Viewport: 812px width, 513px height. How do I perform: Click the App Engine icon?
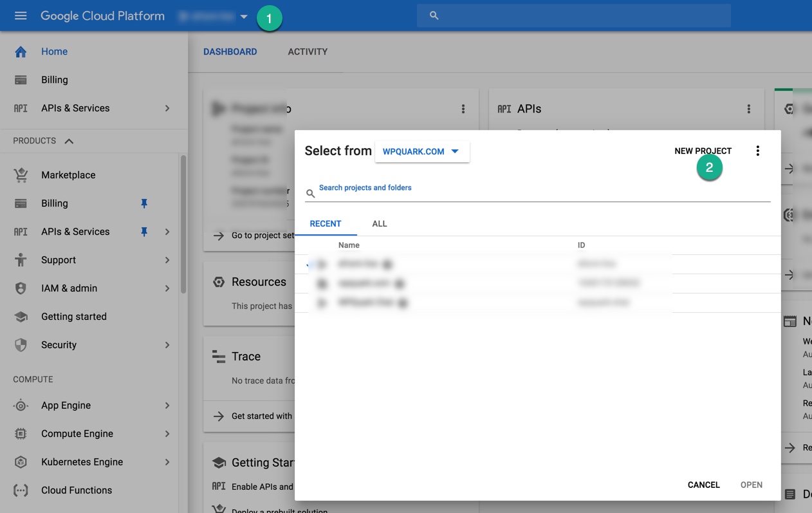[21, 406]
